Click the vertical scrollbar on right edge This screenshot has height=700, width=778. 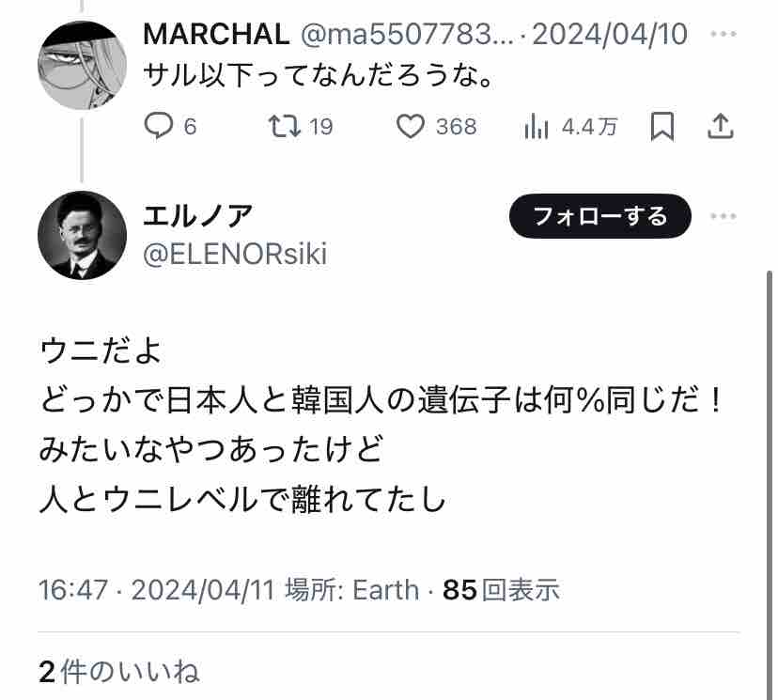tap(770, 484)
